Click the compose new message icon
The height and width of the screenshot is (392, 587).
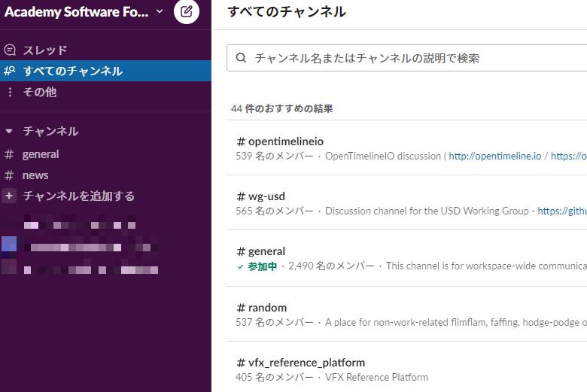click(187, 11)
